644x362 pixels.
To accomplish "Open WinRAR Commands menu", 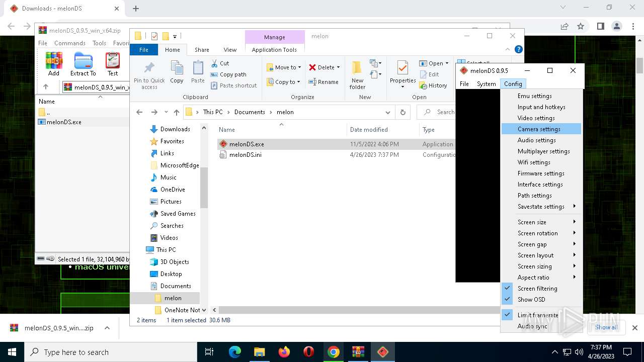I will coord(70,43).
